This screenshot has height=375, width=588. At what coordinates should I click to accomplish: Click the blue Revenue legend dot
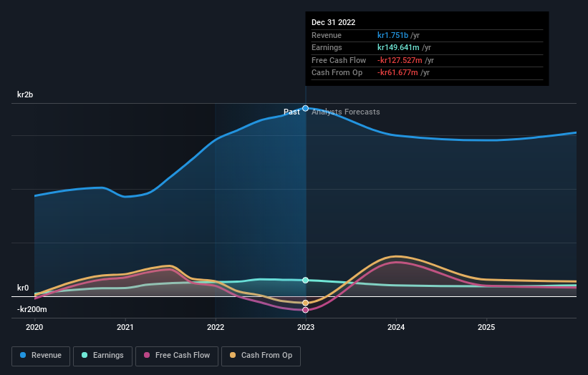(x=23, y=355)
